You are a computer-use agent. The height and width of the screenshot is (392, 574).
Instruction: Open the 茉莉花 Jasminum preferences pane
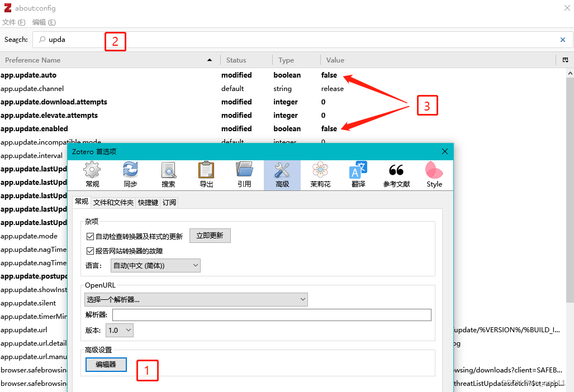(320, 175)
